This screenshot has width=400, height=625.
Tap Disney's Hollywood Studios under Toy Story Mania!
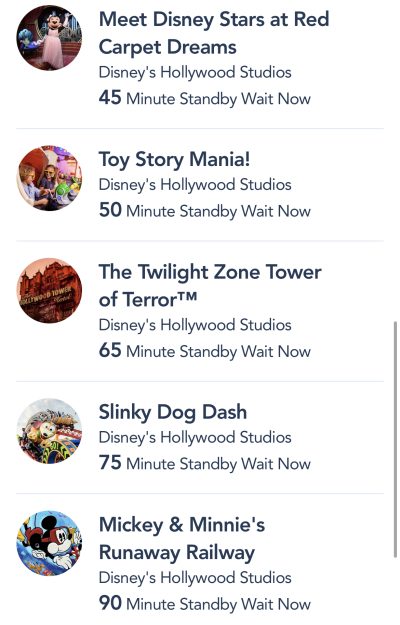pos(195,185)
